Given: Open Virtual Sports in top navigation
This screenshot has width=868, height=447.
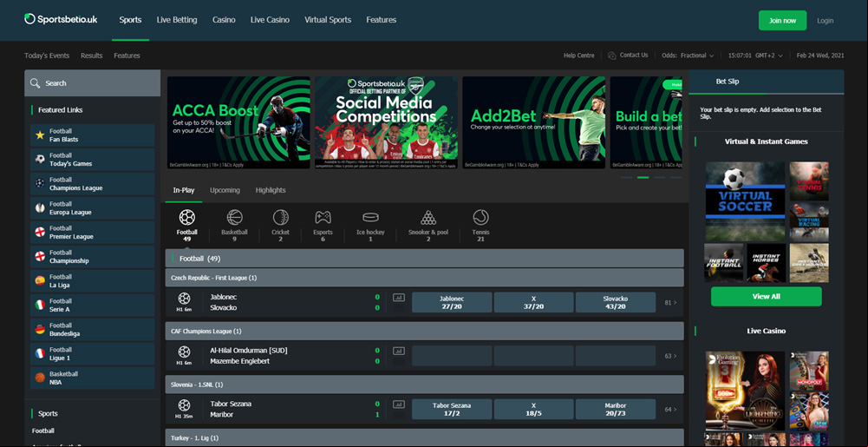Looking at the screenshot, I should [x=328, y=20].
